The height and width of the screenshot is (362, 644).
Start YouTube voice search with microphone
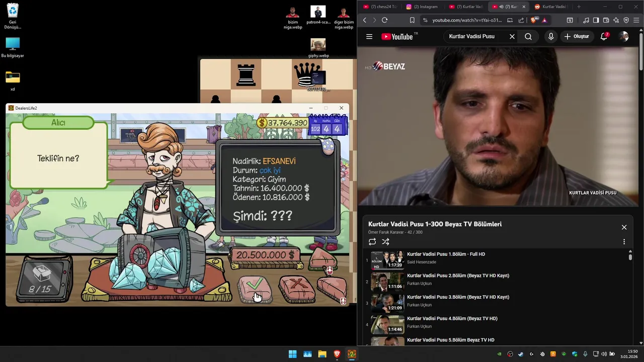551,36
